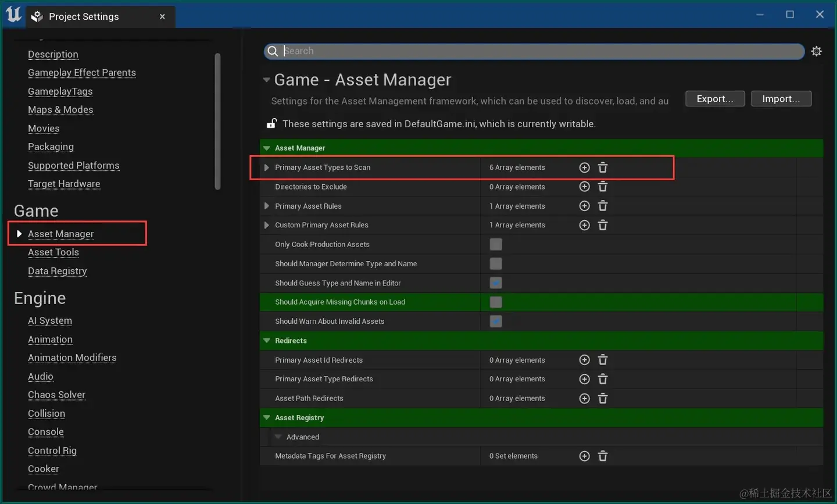Import settings with the Import button
This screenshot has width=837, height=504.
click(x=781, y=99)
